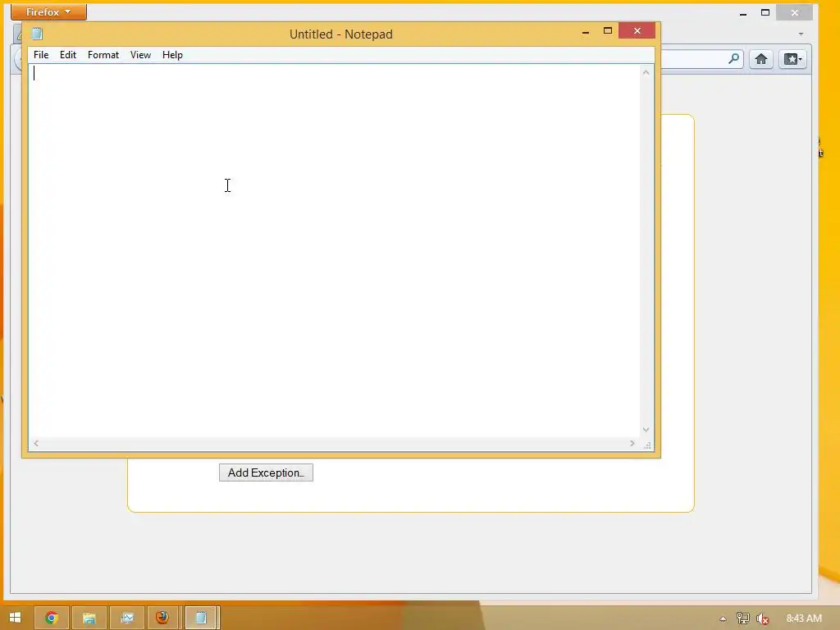Close the Notepad window

(637, 30)
